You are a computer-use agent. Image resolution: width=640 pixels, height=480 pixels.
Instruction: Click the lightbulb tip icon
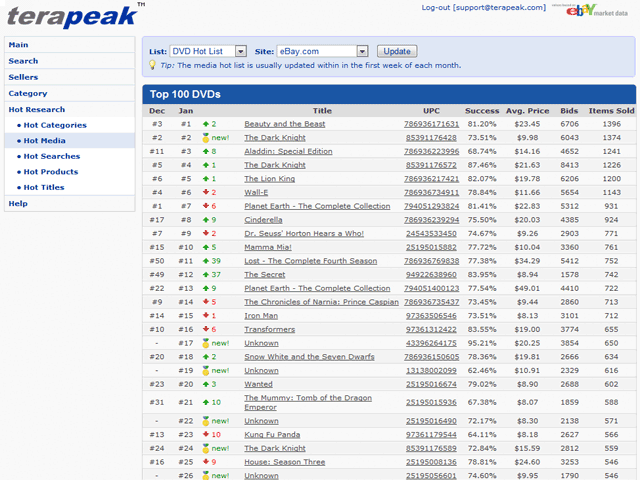(152, 65)
